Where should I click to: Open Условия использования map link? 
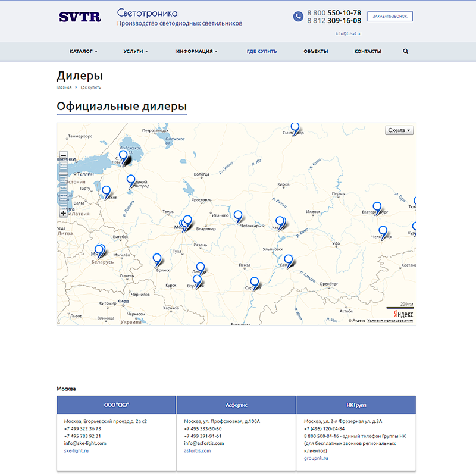[390, 321]
